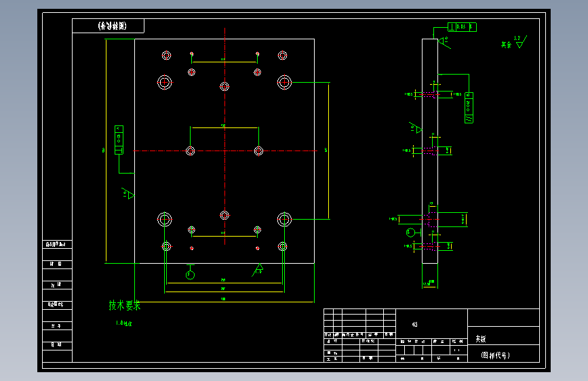Select the large counterbored hole at upper-right of plate
Image resolution: width=588 pixels, height=381 pixels.
click(x=284, y=82)
